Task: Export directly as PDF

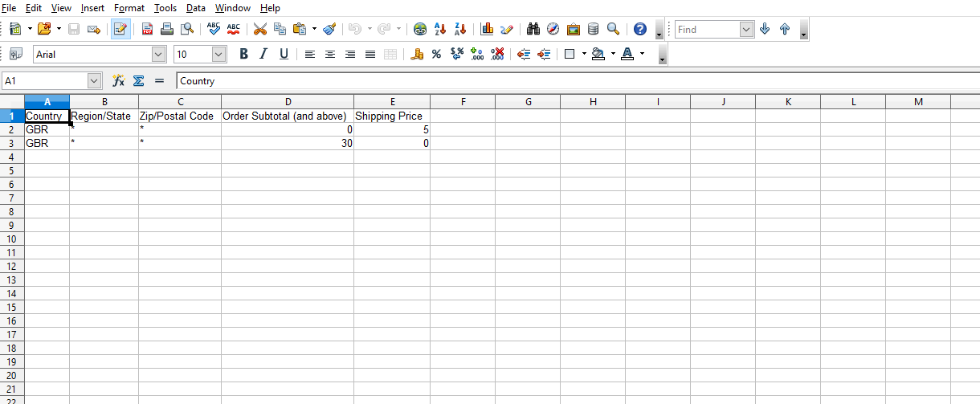Action: tap(148, 29)
